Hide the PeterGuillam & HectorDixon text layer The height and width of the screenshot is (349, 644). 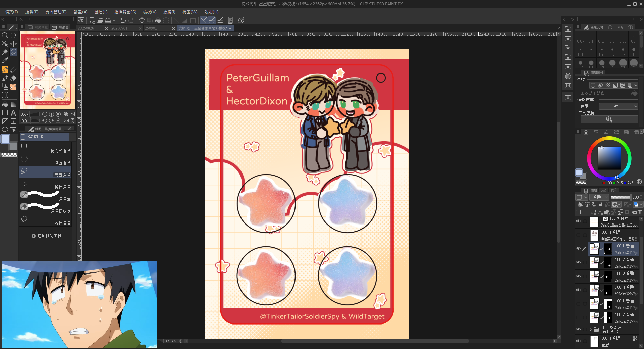578,221
